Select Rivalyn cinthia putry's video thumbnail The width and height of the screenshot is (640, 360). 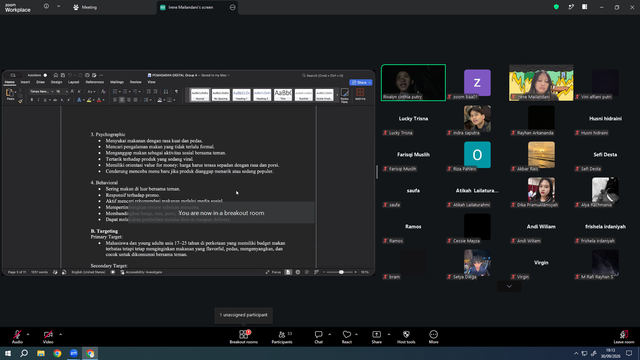(413, 82)
